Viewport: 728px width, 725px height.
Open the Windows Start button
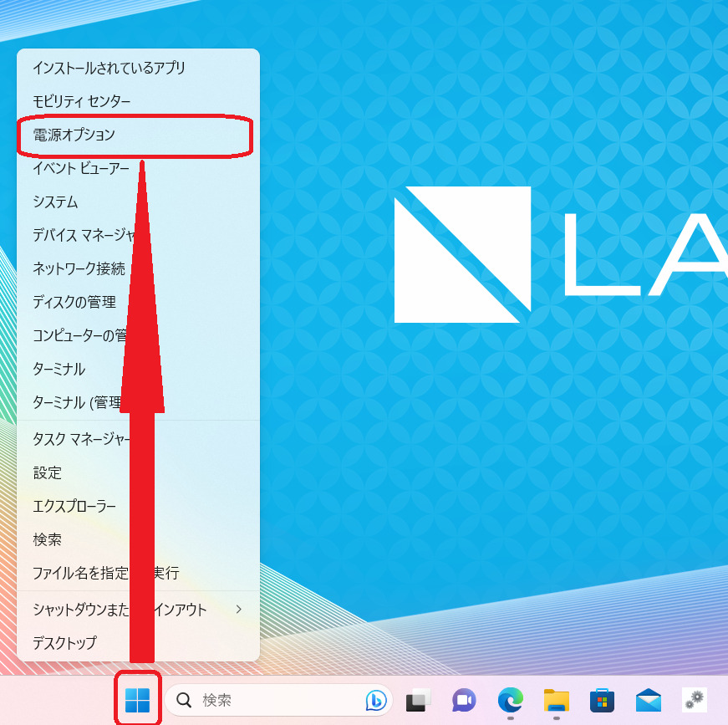tap(137, 700)
